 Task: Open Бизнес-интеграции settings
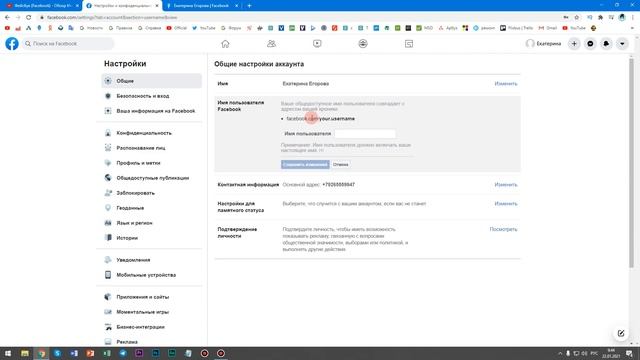tap(151, 327)
